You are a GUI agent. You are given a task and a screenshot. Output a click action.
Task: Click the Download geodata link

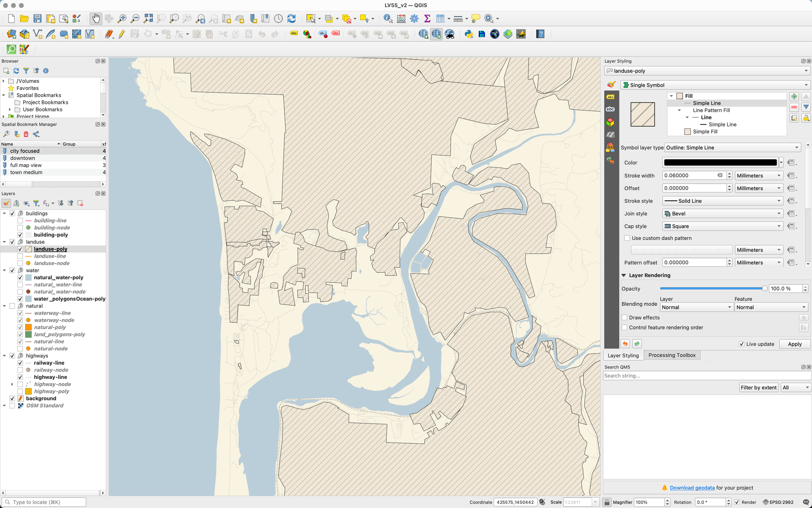(x=692, y=488)
